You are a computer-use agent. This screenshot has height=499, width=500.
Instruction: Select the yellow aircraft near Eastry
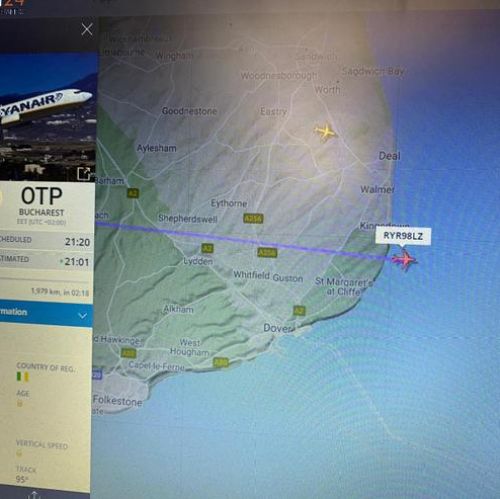[325, 132]
